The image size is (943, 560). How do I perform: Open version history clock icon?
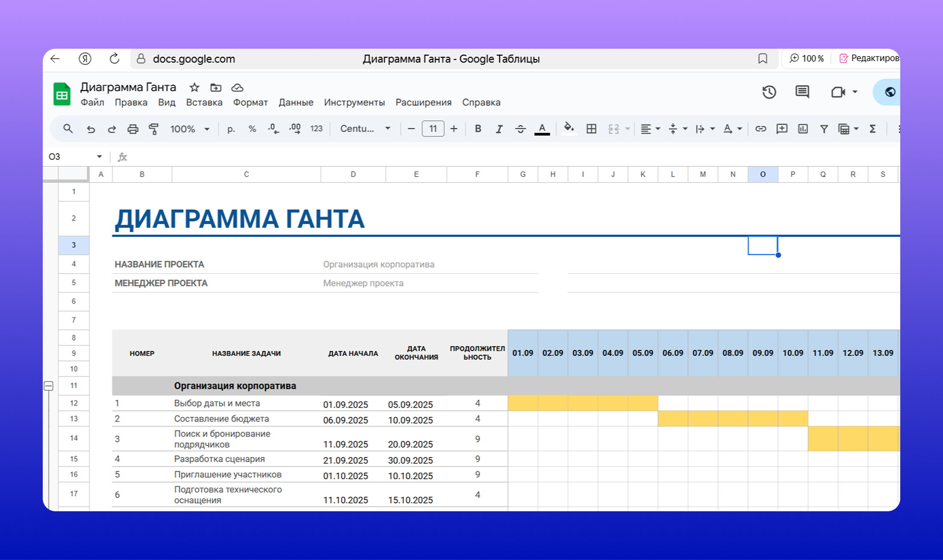(x=769, y=92)
